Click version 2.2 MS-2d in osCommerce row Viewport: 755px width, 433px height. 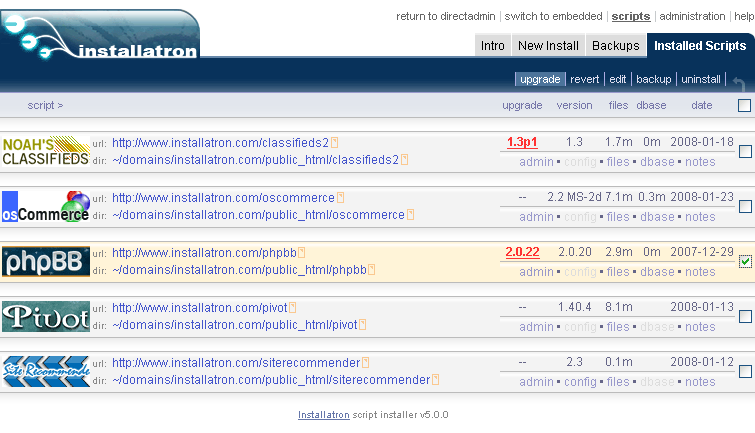coord(574,197)
